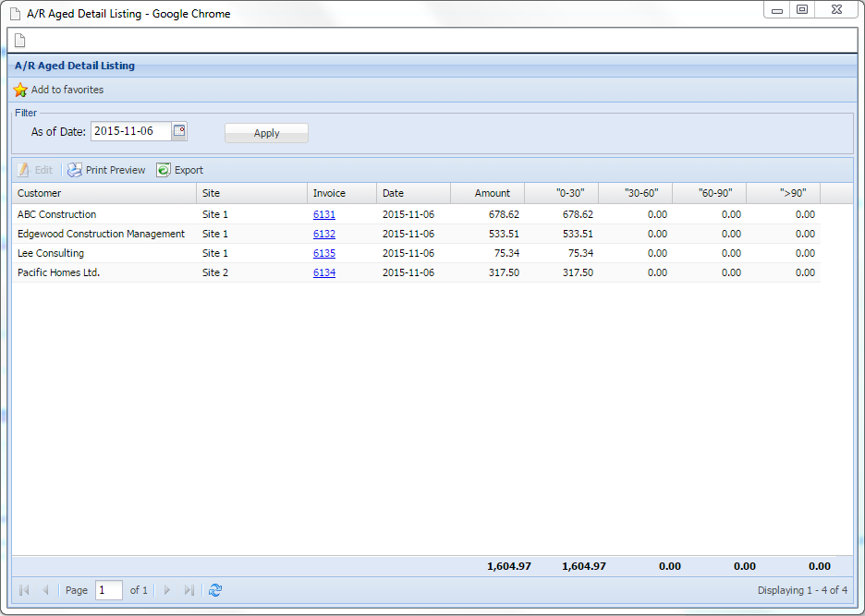Sort by the Date column header
865x616 pixels.
point(413,193)
